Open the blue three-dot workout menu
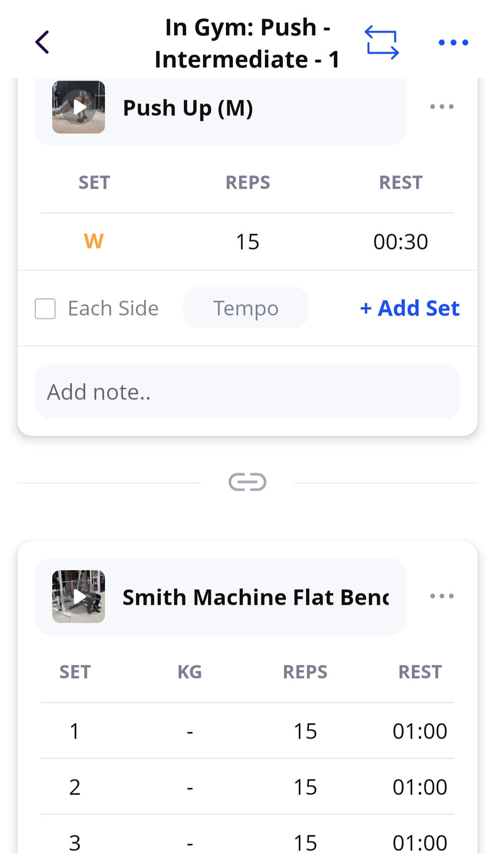This screenshot has height=868, width=495. 453,43
